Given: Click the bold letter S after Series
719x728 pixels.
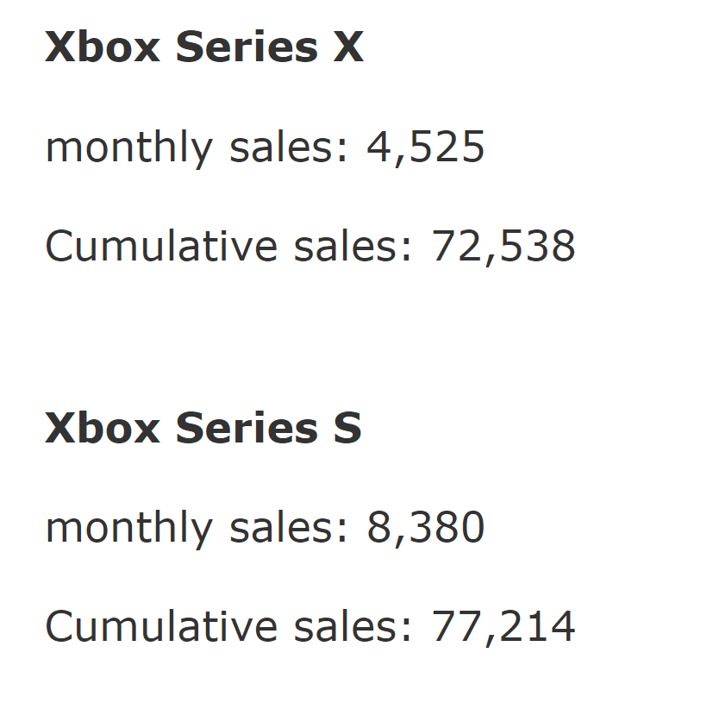Looking at the screenshot, I should 347,427.
